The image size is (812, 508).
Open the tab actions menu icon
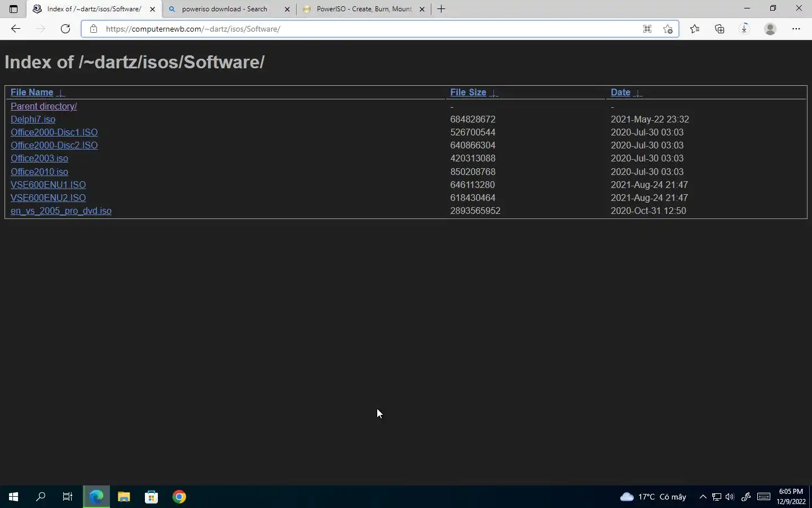(14, 9)
